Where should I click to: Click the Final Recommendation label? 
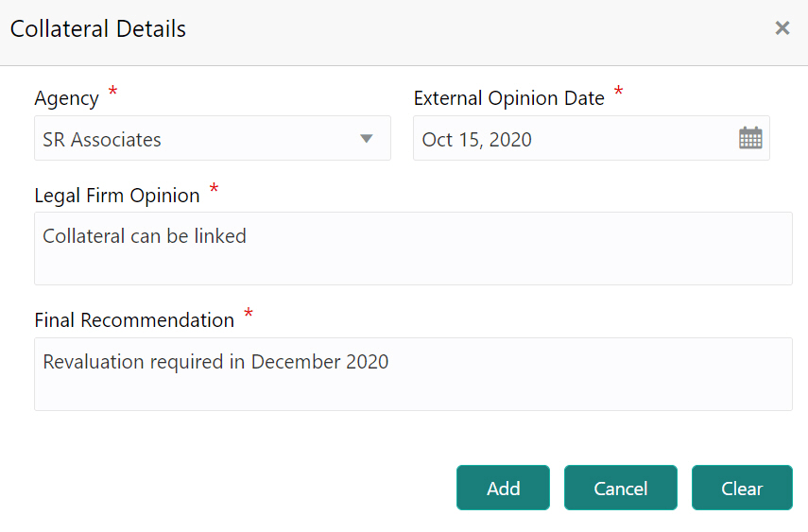(x=134, y=320)
